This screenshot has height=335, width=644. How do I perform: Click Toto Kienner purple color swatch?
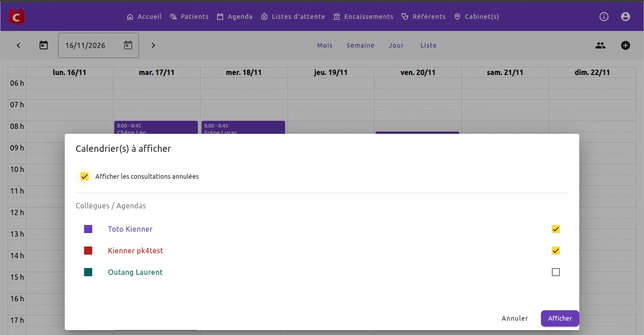[x=88, y=229]
